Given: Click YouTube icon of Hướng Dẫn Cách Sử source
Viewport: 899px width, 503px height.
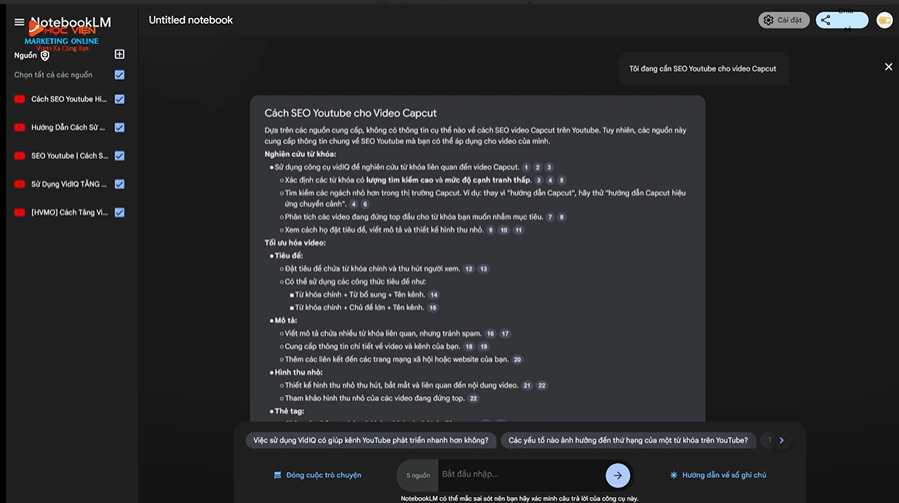Looking at the screenshot, I should click(x=19, y=127).
